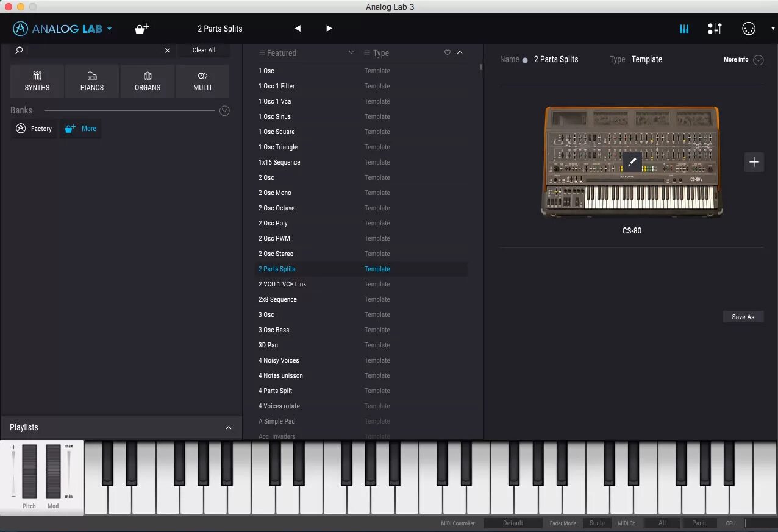Click the CPU meter
This screenshot has height=532, width=778.
coord(760,523)
